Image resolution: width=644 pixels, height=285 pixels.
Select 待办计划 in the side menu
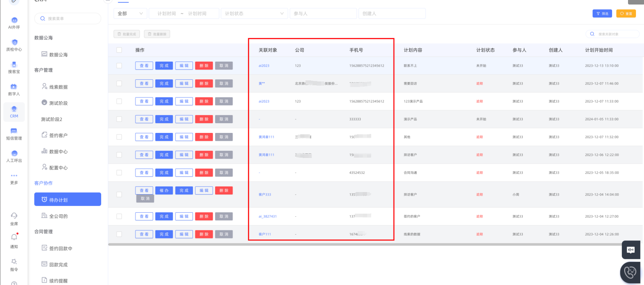68,200
